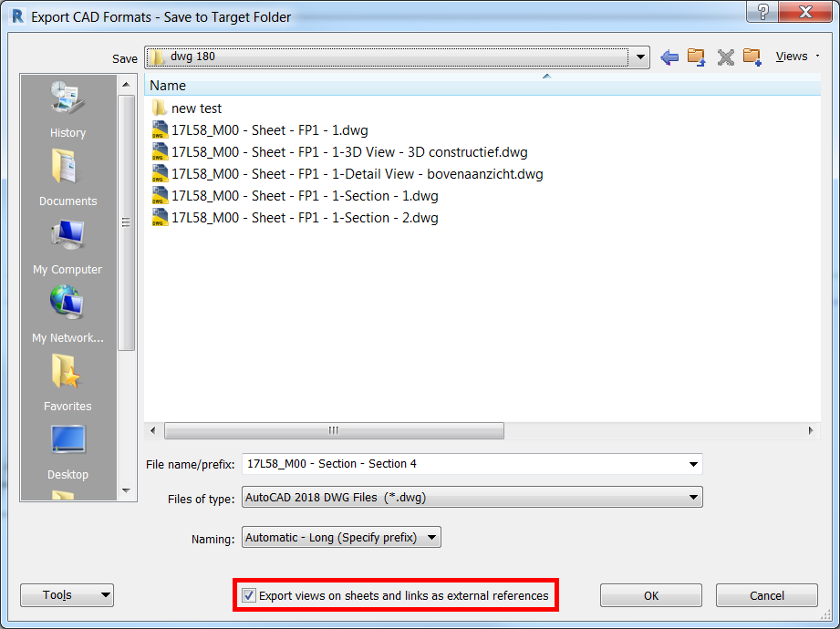Create a new folder with the folder-plus icon
840x629 pixels.
pos(752,57)
